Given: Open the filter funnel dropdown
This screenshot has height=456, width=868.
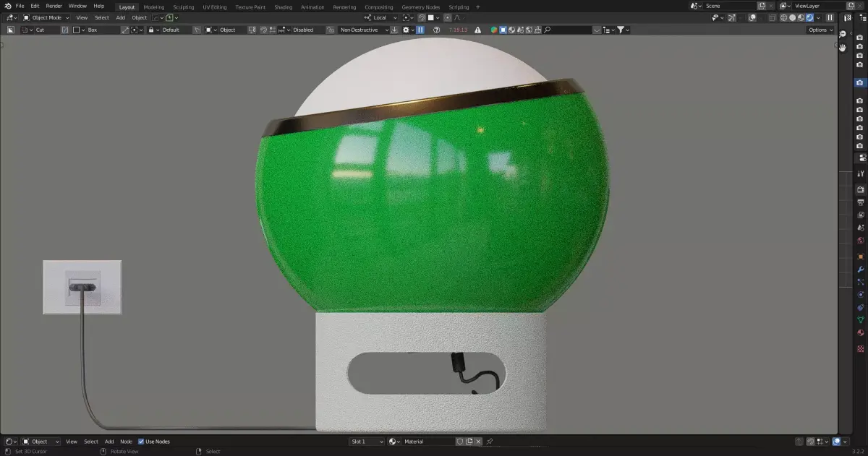Looking at the screenshot, I should tap(623, 30).
